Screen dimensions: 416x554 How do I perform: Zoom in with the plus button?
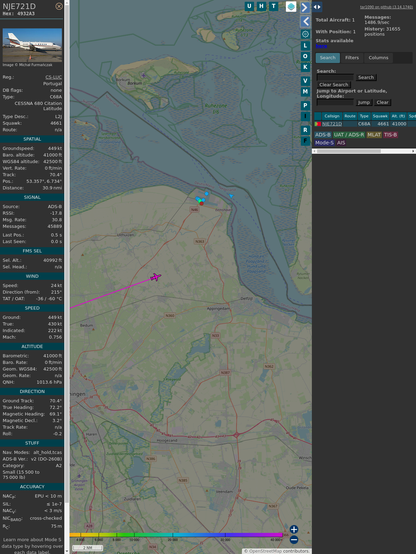pyautogui.click(x=294, y=529)
